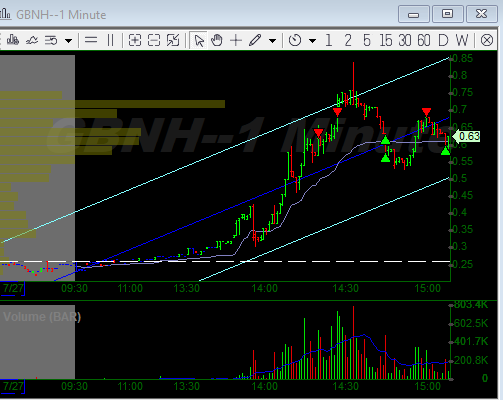Select the hand pan tool
The width and height of the screenshot is (503, 400).
coord(217,40)
